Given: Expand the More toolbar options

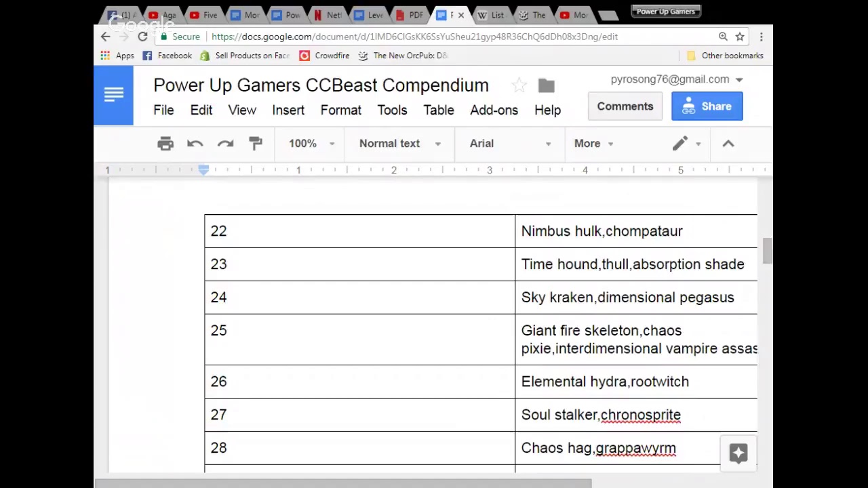Looking at the screenshot, I should tap(593, 144).
